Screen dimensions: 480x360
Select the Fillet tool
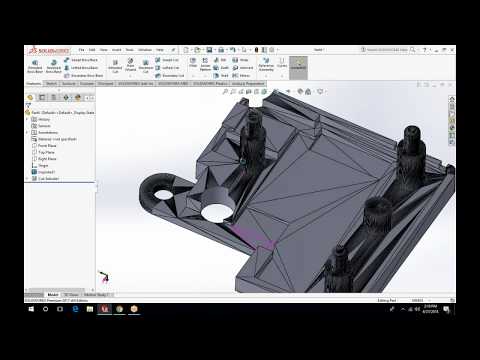193,63
